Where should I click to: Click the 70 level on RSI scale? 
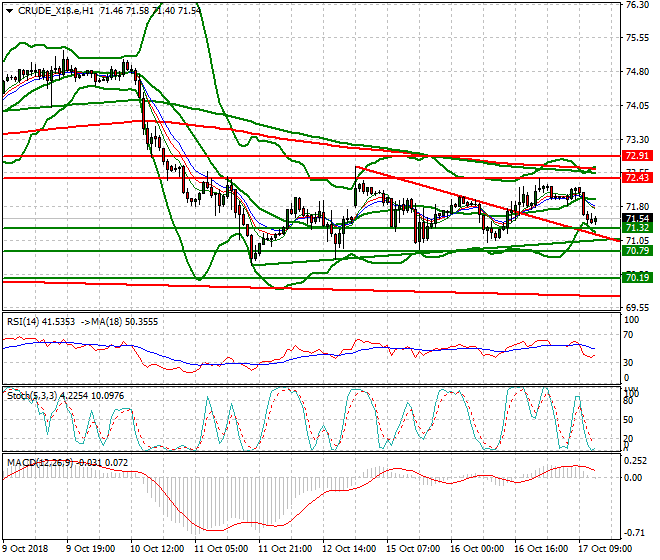(628, 335)
